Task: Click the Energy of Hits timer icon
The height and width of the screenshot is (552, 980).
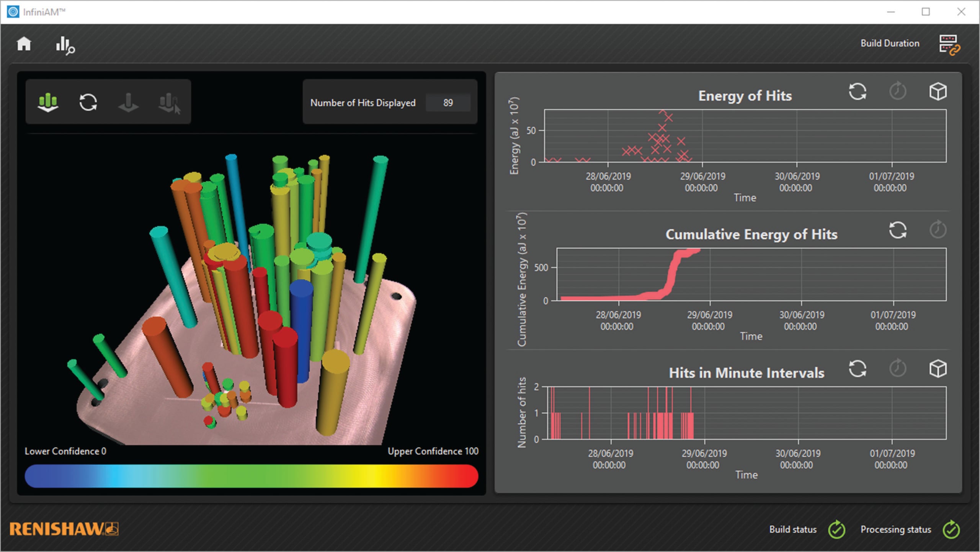Action: click(x=898, y=91)
